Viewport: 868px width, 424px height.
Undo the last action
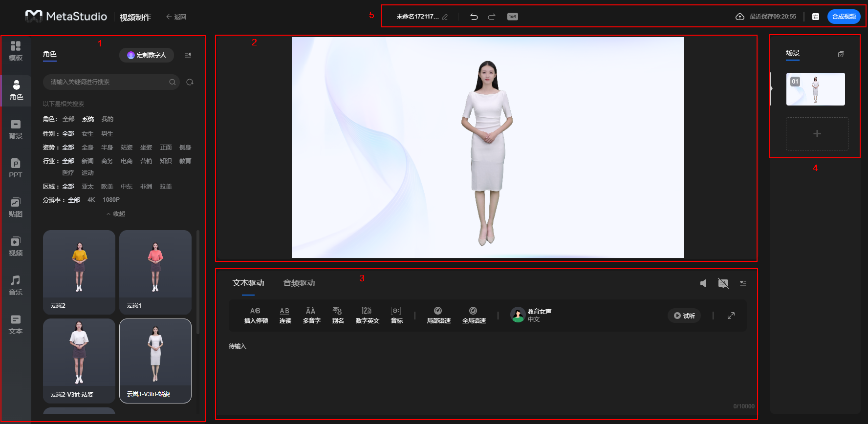coord(474,17)
